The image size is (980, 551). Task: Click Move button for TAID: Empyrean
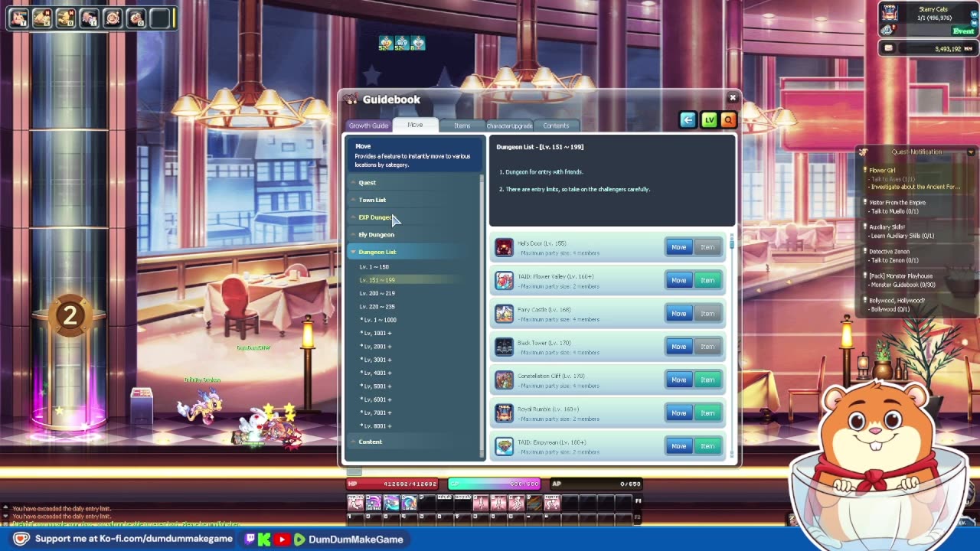pyautogui.click(x=679, y=446)
